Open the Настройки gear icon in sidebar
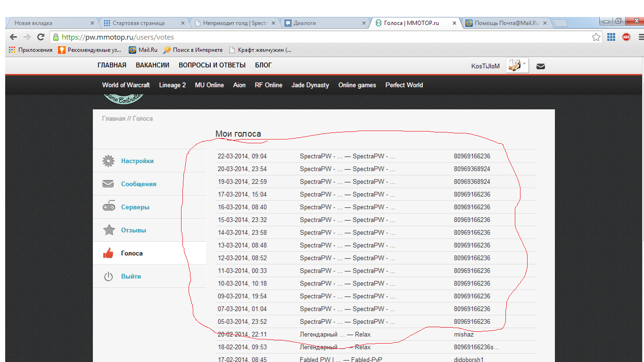The width and height of the screenshot is (644, 362). point(108,161)
